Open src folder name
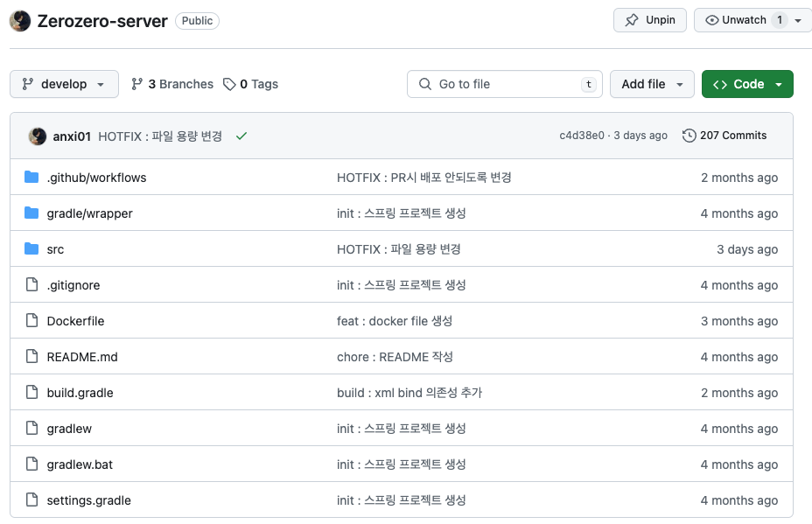The height and width of the screenshot is (524, 812). tap(55, 249)
